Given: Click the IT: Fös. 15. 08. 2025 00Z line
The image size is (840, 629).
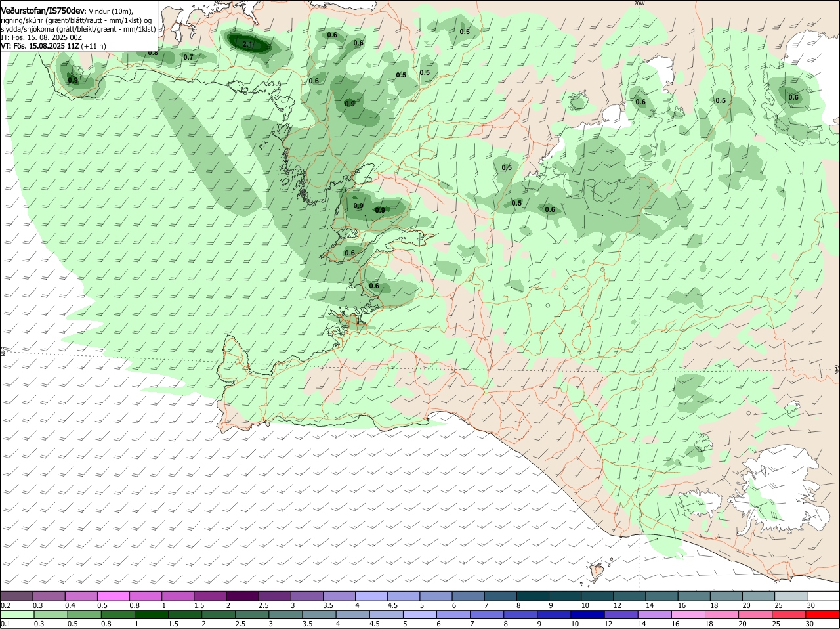Looking at the screenshot, I should (x=41, y=37).
